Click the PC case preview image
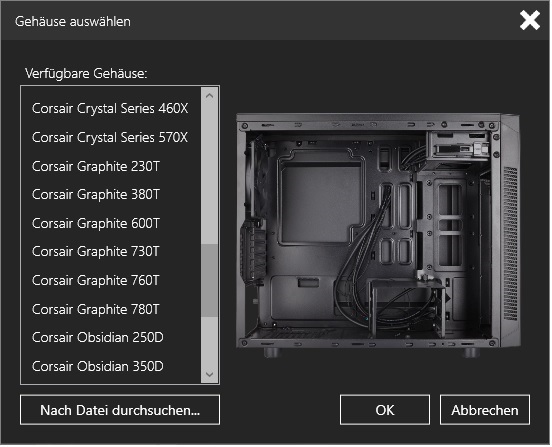The width and height of the screenshot is (552, 447). tap(380, 236)
